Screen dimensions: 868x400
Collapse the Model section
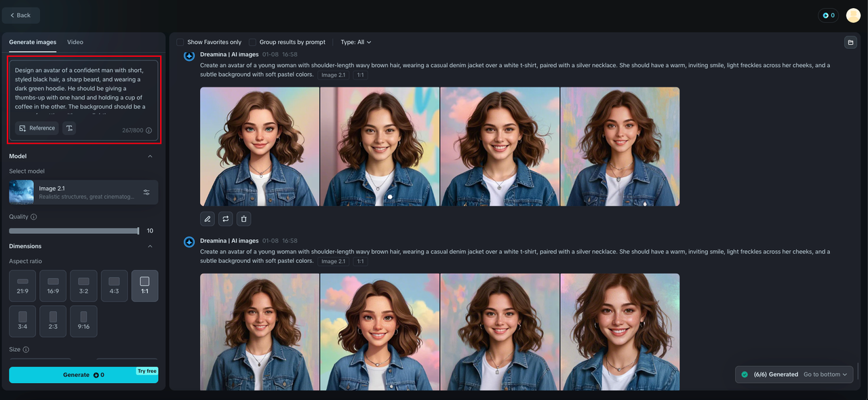point(150,156)
